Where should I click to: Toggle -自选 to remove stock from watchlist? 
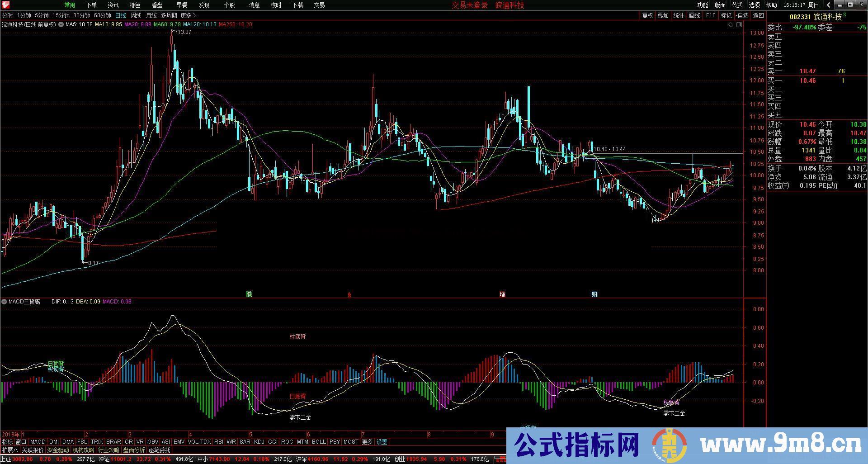[x=741, y=15]
